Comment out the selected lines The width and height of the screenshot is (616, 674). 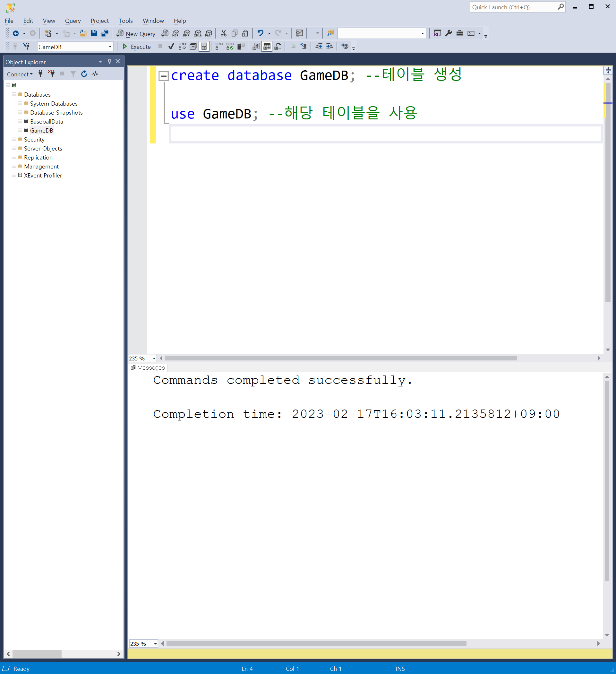click(293, 47)
